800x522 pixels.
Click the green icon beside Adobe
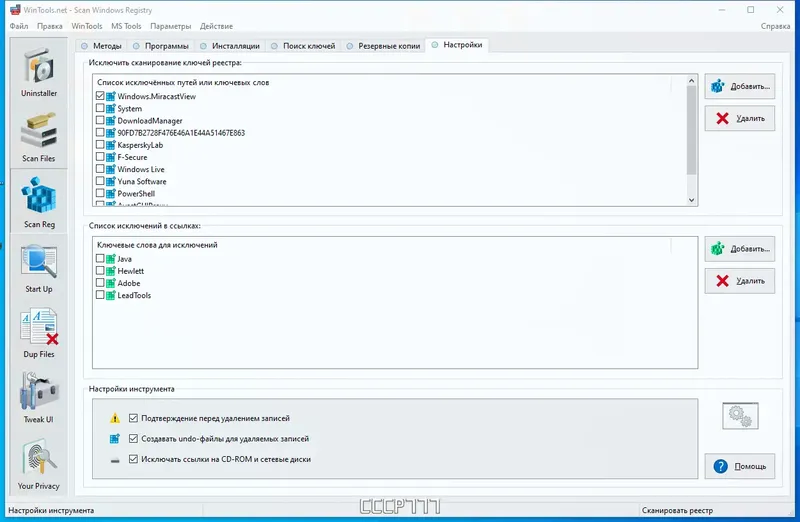111,283
